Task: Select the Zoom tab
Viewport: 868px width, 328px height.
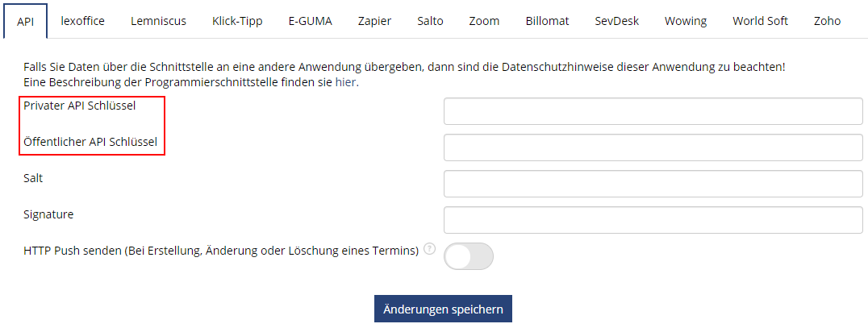Action: [x=484, y=21]
